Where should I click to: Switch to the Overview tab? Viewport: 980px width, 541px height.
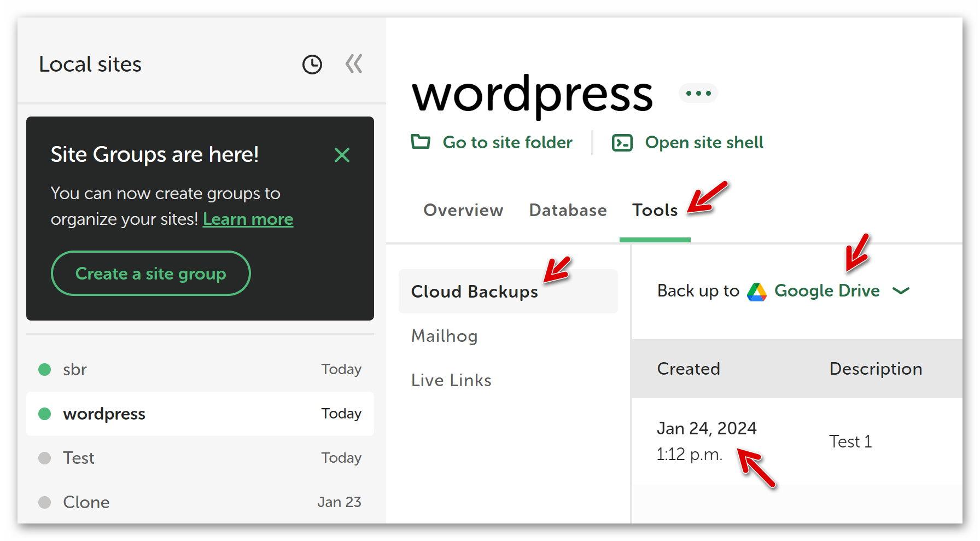463,211
